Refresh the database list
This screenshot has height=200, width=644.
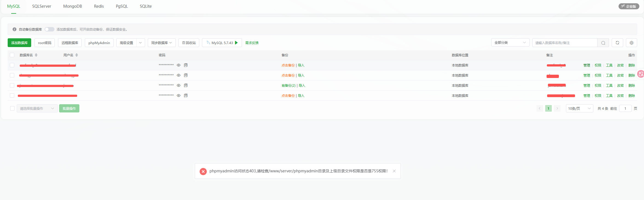617,43
